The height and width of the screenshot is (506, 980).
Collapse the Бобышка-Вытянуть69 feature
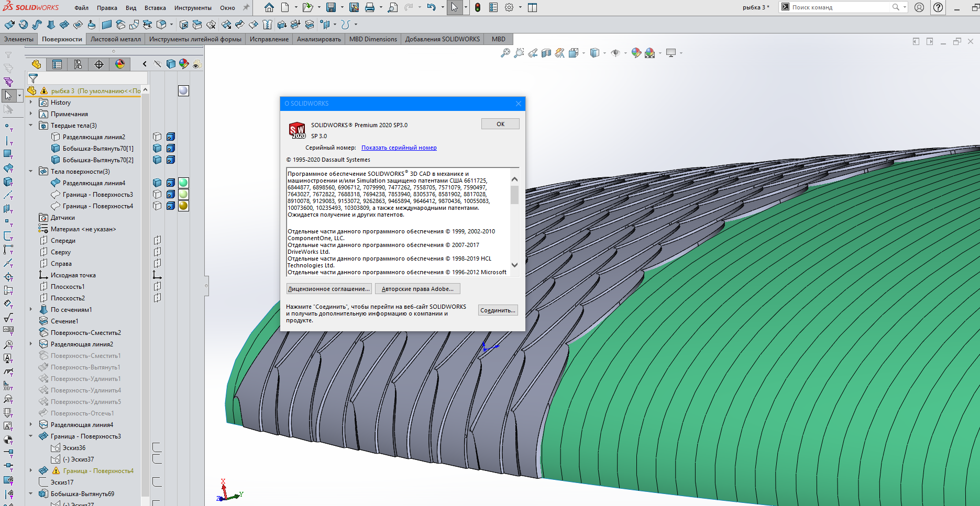(x=31, y=494)
